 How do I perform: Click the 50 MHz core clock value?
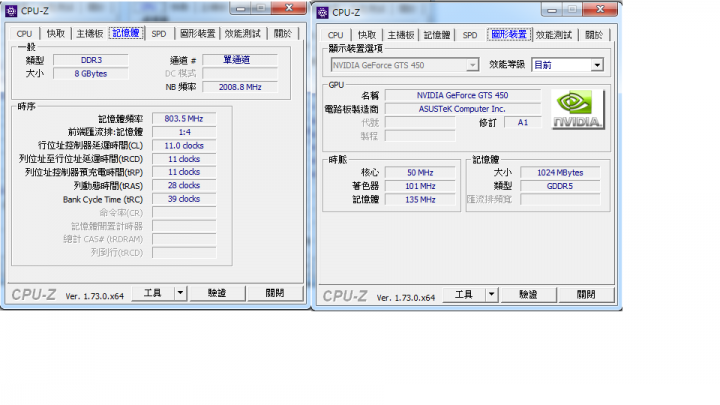420,173
